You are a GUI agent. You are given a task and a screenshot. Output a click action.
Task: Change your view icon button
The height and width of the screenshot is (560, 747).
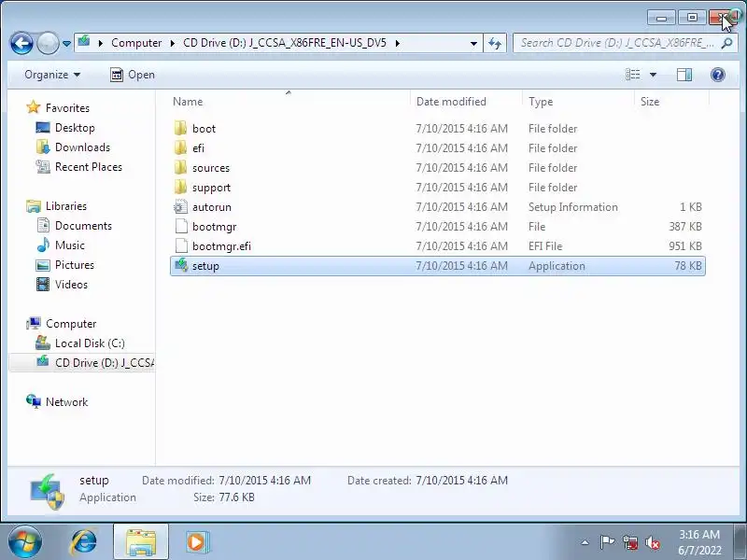[x=633, y=75]
